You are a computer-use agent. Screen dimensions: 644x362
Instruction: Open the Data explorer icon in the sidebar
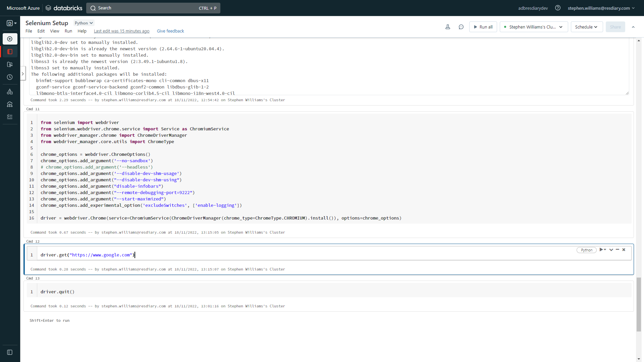tap(10, 91)
